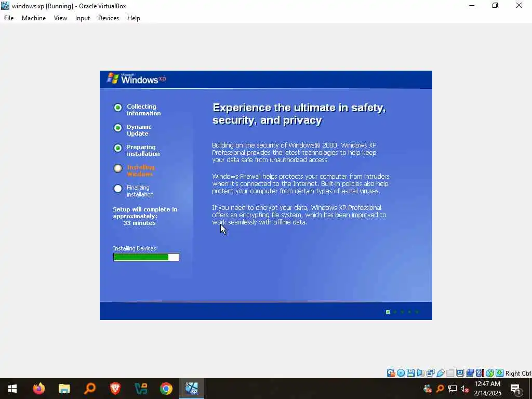Click the Installing Devices progress bar

[x=146, y=257]
